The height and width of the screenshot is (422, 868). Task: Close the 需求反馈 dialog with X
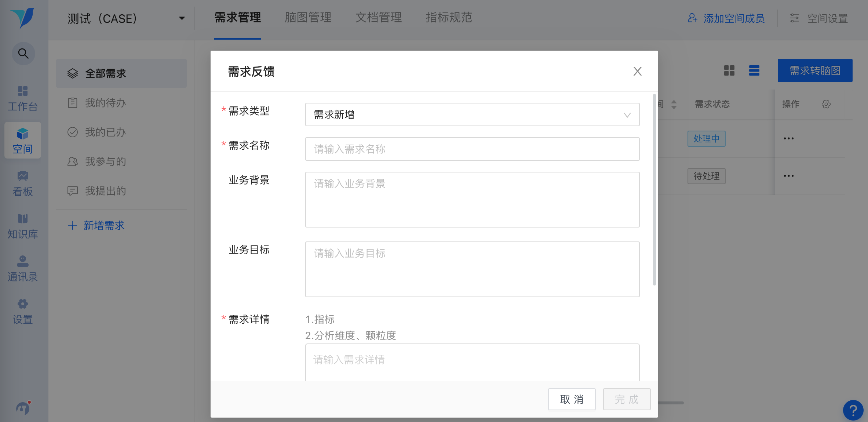pyautogui.click(x=637, y=71)
